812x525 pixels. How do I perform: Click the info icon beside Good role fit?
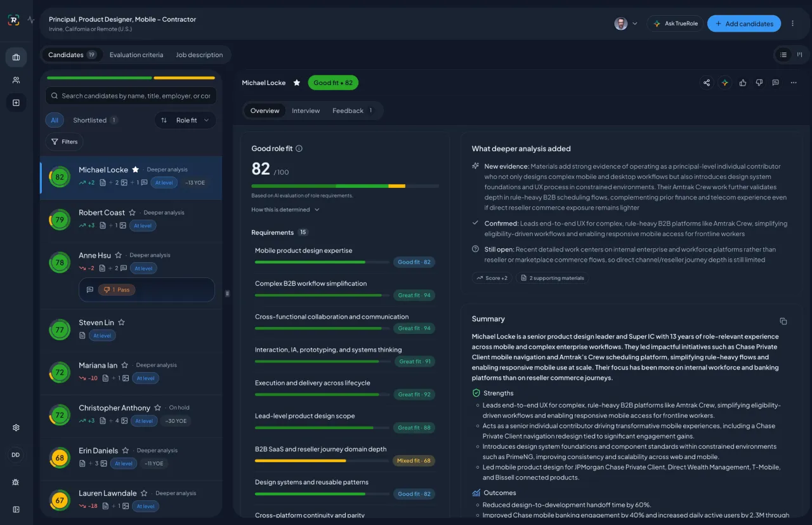299,149
